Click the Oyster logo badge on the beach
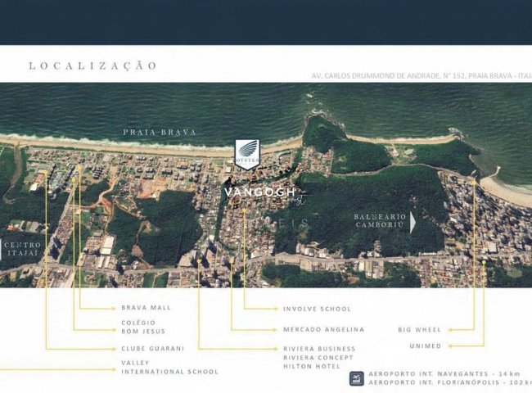Image resolution: width=532 pixels, height=393 pixels. click(247, 153)
